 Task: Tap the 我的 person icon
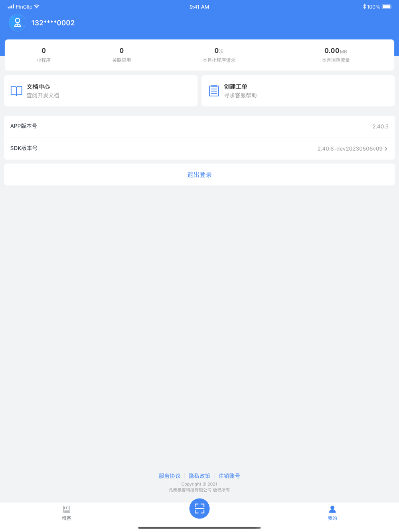tap(332, 509)
